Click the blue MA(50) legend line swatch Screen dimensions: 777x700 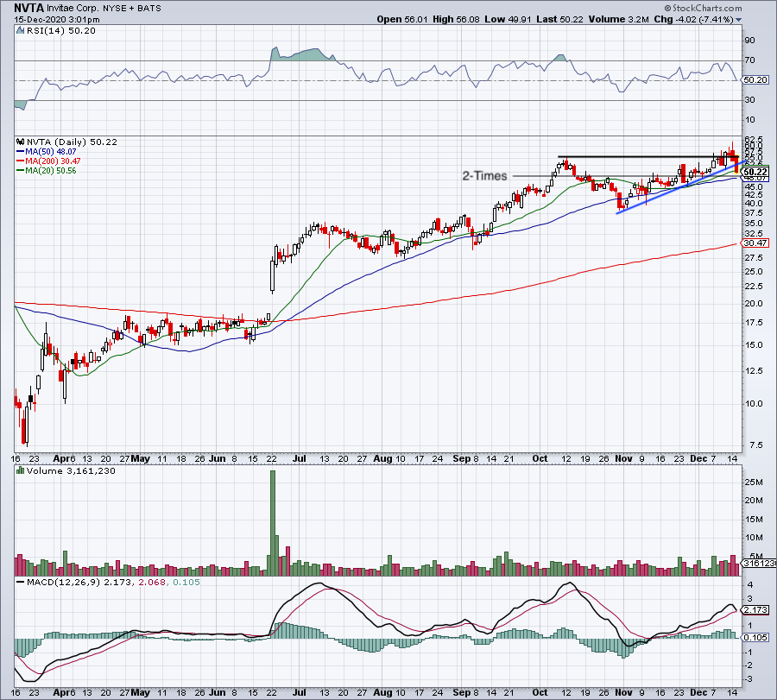[x=21, y=152]
